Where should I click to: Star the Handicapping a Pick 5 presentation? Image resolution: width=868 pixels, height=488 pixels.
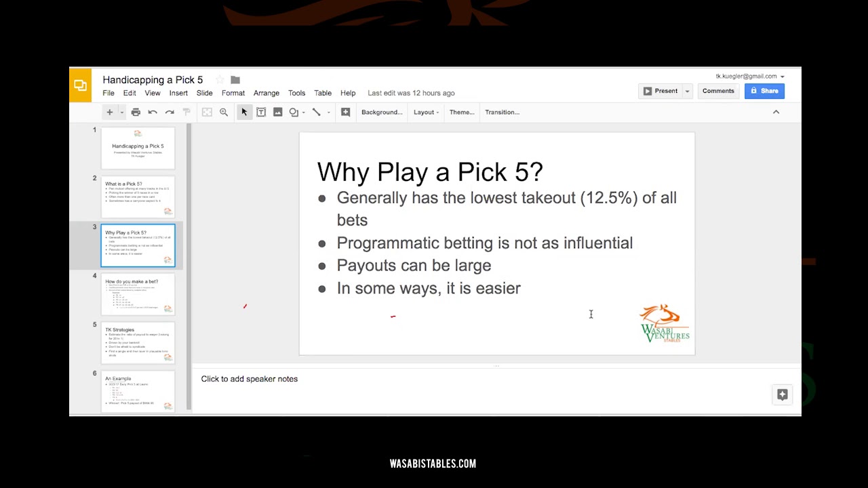click(219, 80)
